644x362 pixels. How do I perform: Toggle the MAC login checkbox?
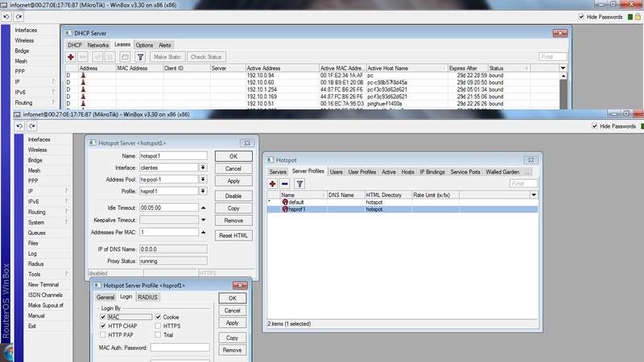(x=103, y=317)
